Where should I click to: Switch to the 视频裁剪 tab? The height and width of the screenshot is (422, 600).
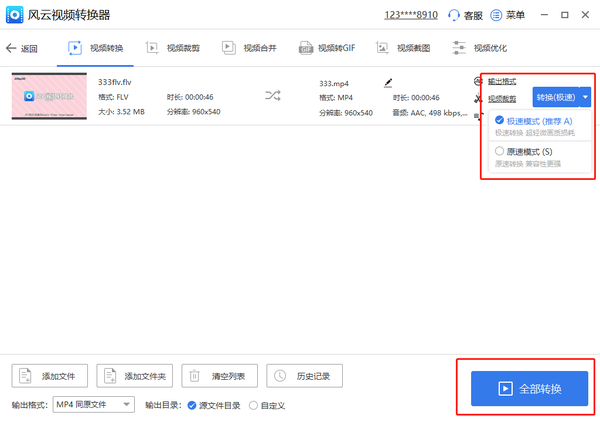pyautogui.click(x=173, y=48)
